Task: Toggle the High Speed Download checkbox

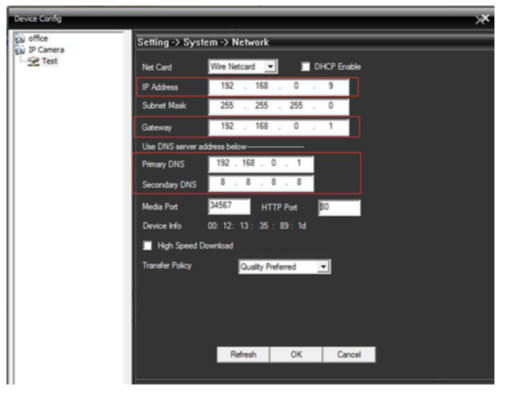Action: [147, 246]
